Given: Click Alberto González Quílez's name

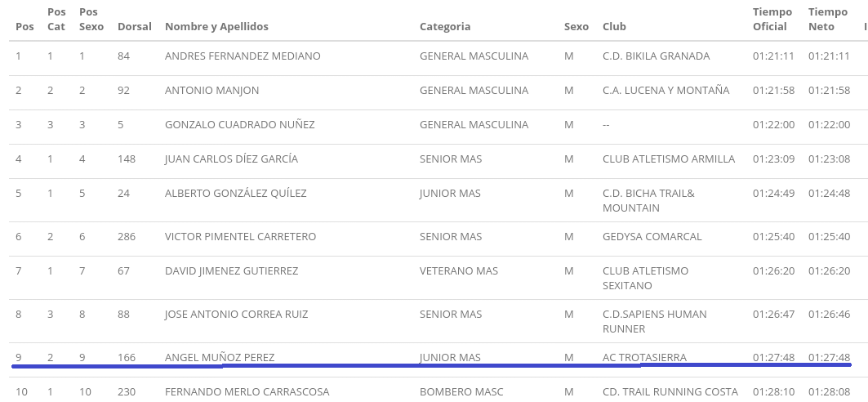Looking at the screenshot, I should [x=235, y=194].
